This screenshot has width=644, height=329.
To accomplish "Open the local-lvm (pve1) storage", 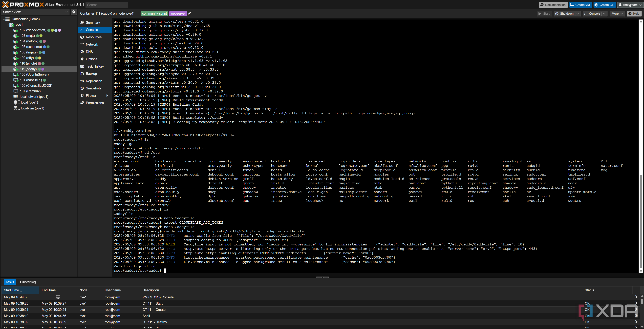I will tap(32, 108).
